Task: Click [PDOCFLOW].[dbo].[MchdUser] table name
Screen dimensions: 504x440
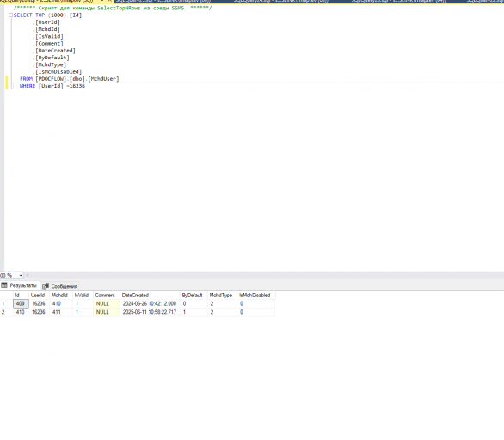Action: [x=77, y=79]
